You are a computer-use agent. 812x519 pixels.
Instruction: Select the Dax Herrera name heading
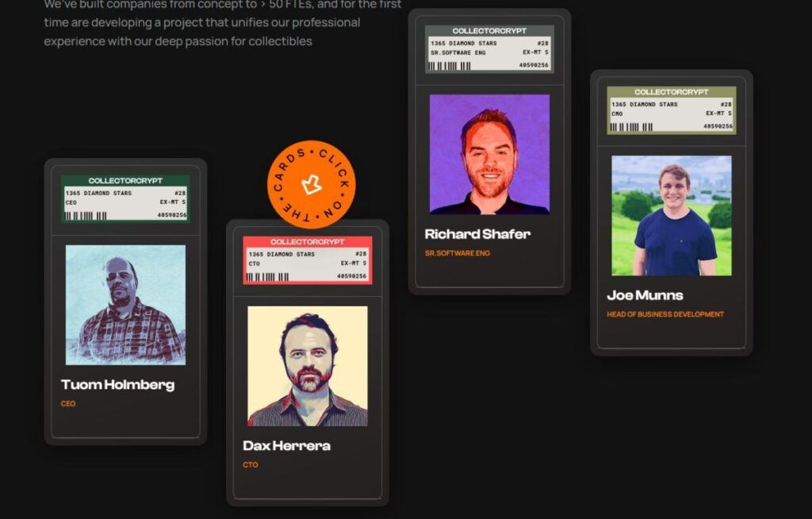pos(286,446)
